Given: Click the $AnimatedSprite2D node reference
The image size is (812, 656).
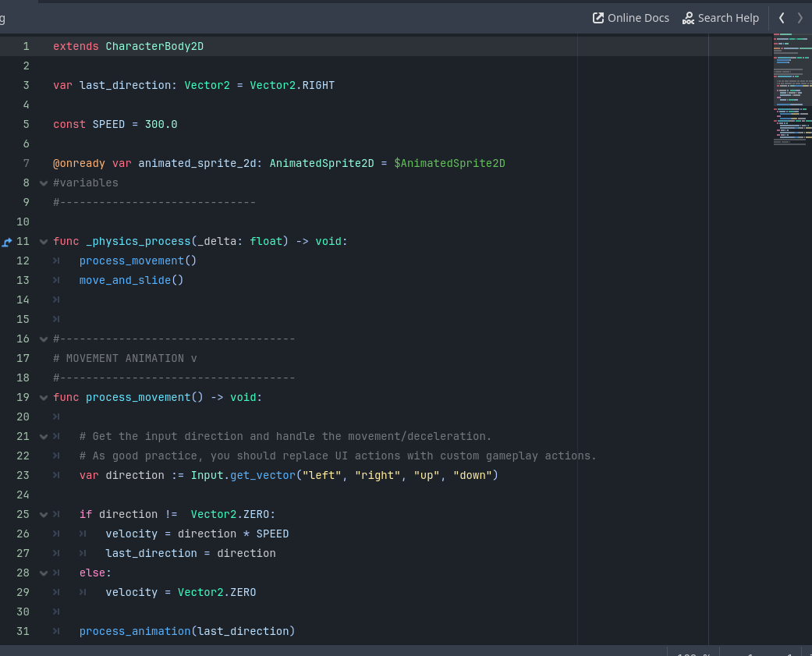Looking at the screenshot, I should (449, 164).
